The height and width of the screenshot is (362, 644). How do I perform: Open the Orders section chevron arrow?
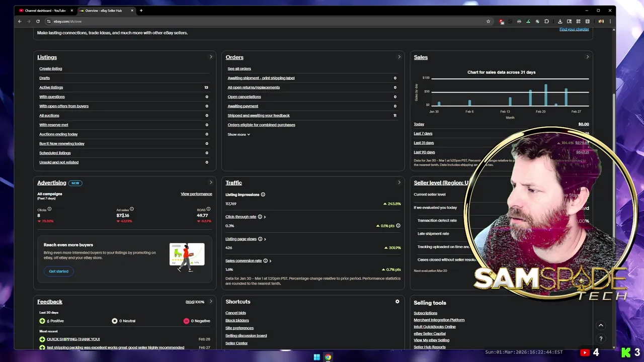click(x=399, y=57)
